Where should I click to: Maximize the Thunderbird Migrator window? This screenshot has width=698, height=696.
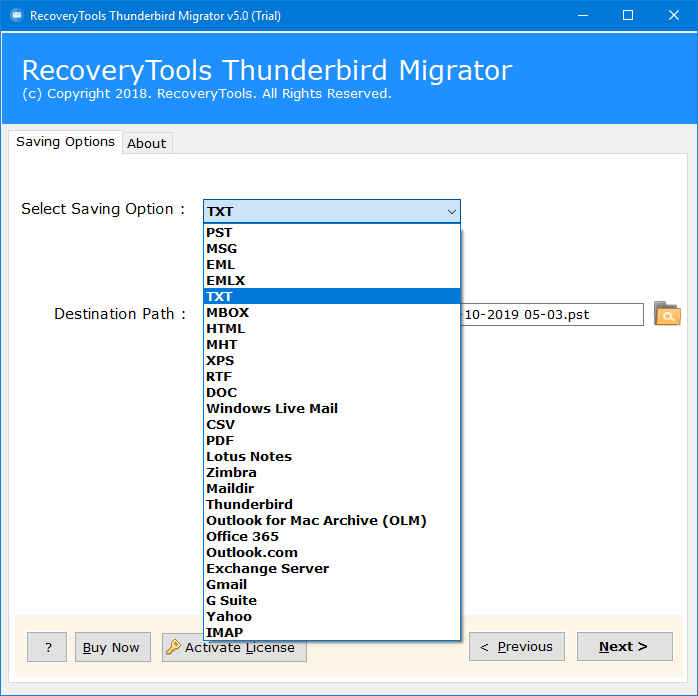point(628,16)
